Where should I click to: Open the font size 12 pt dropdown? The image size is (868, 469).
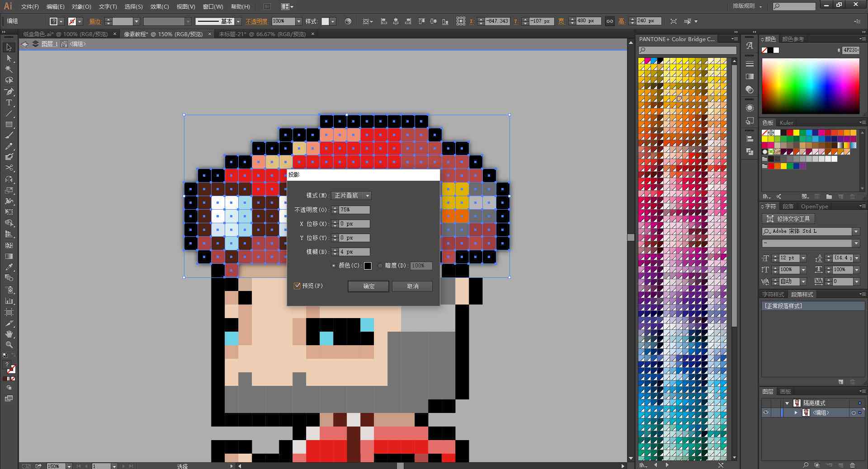pyautogui.click(x=803, y=258)
